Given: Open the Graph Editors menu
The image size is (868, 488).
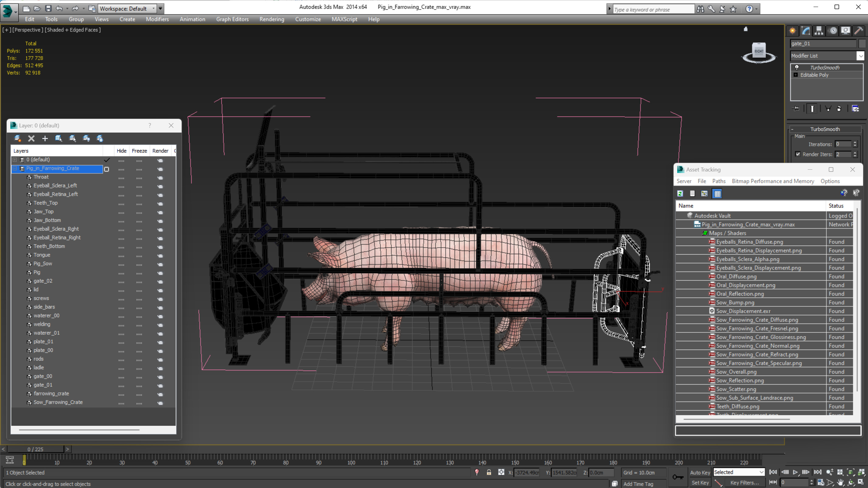Looking at the screenshot, I should click(x=232, y=19).
